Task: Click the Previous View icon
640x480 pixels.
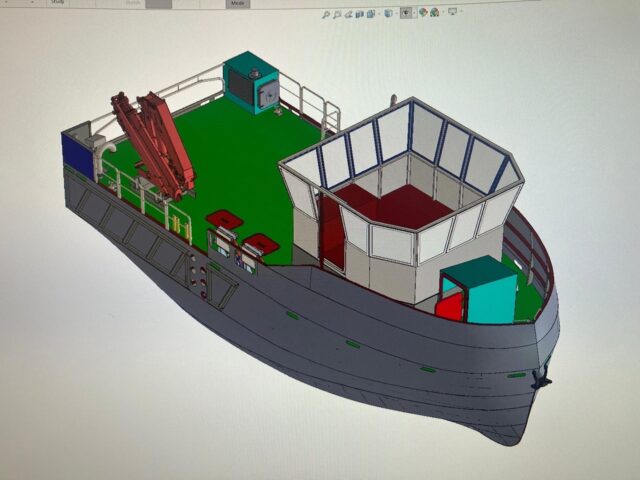Action: click(x=348, y=12)
